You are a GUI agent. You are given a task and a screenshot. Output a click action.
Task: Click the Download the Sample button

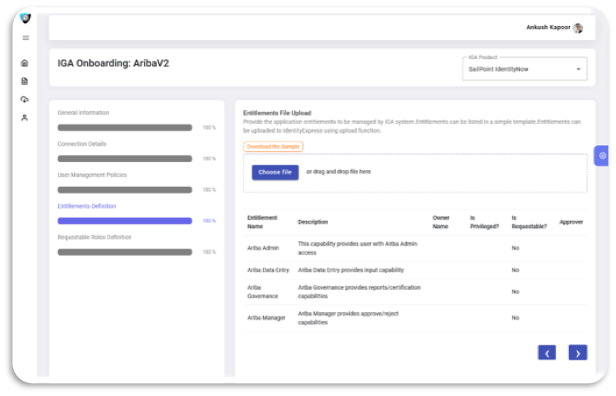pyautogui.click(x=273, y=147)
